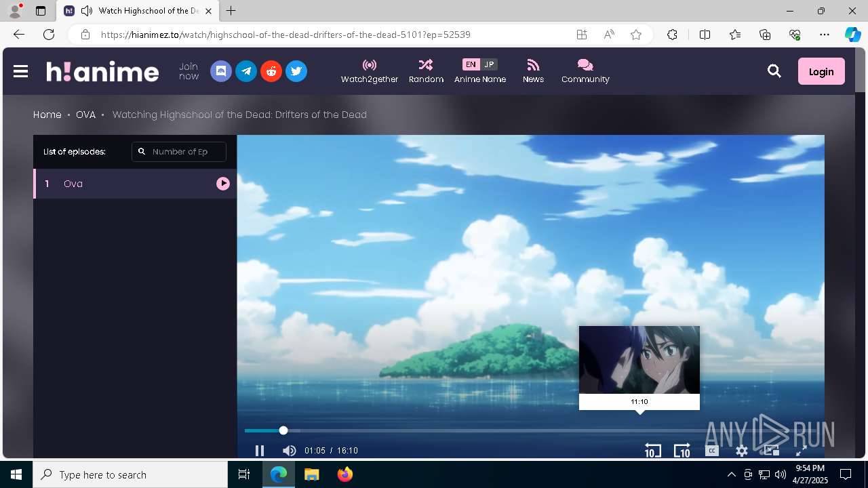Screen dimensions: 868x488
Task: Show hidden system tray icons
Action: [x=731, y=474]
